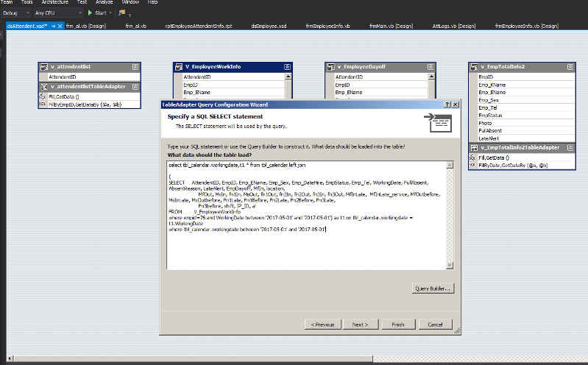Click inside the SQL statement text box

[309, 250]
